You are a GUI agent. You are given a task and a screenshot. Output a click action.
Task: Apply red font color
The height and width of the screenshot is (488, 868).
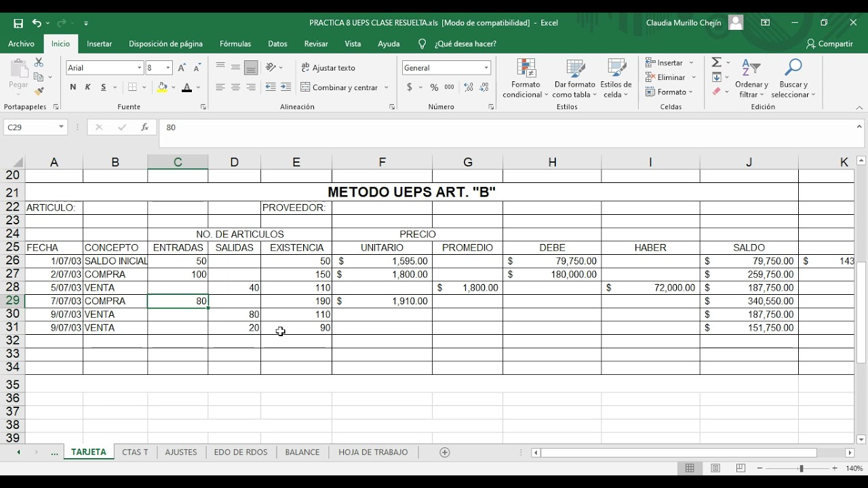[x=187, y=87]
